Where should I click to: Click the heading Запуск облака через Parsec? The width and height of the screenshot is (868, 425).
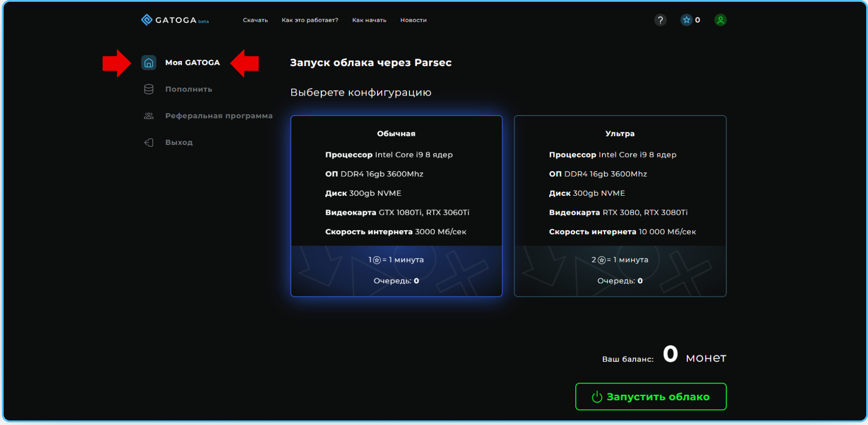[x=371, y=63]
